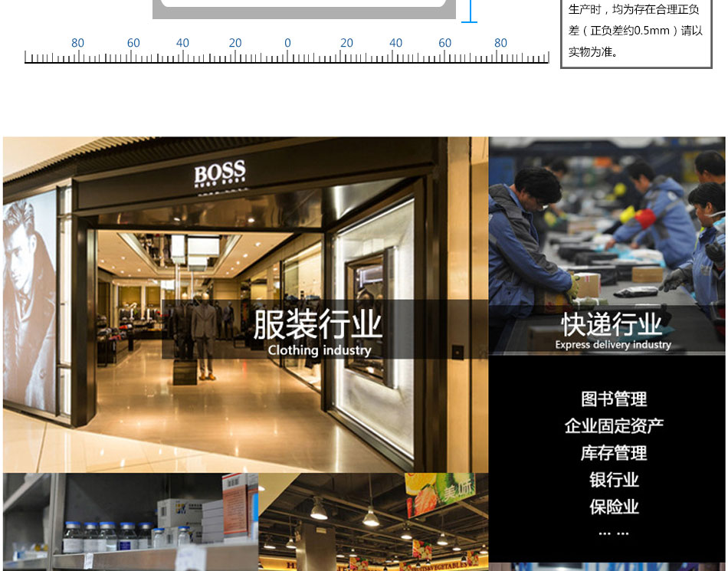Screen dimensions: 728x571
Task: Choose the 库存管理 list entry
Action: [614, 453]
